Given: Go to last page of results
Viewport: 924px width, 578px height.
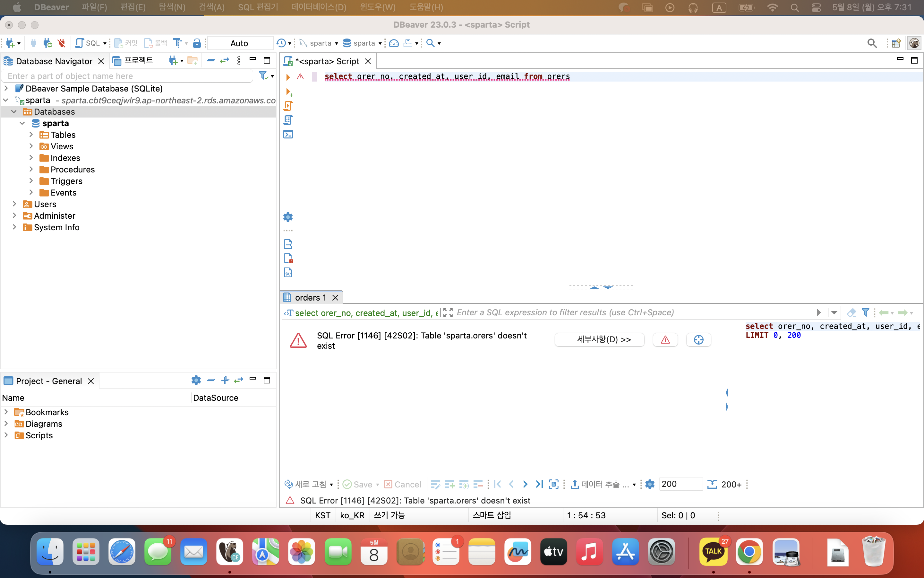Looking at the screenshot, I should point(539,484).
